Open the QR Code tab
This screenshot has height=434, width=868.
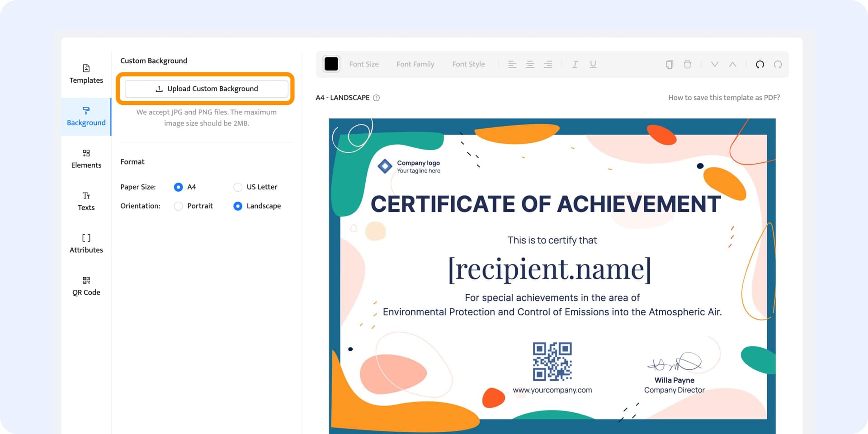coord(86,286)
